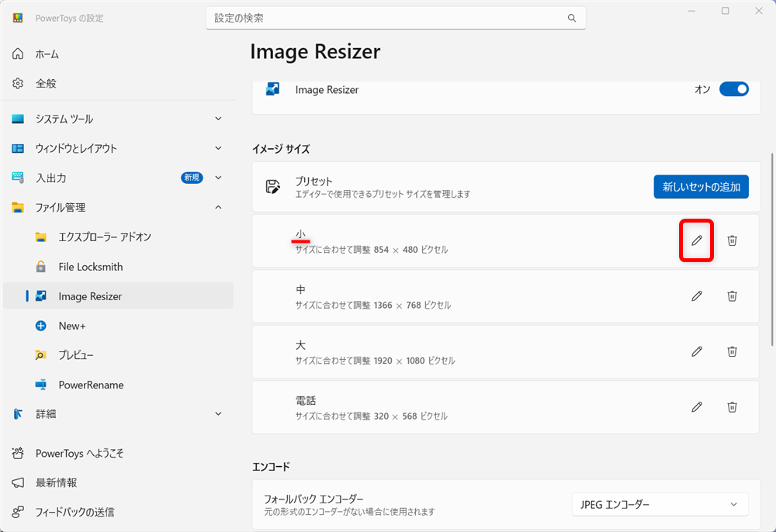Open the フォールバック エンコーダー dropdown
The width and height of the screenshot is (776, 532).
coord(660,504)
